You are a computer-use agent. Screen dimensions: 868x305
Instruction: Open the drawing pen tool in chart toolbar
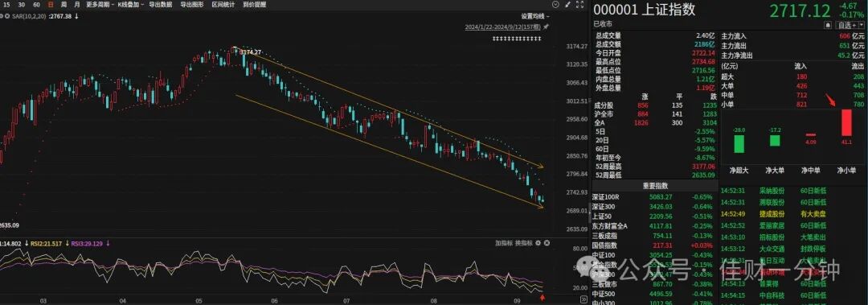(x=568, y=5)
